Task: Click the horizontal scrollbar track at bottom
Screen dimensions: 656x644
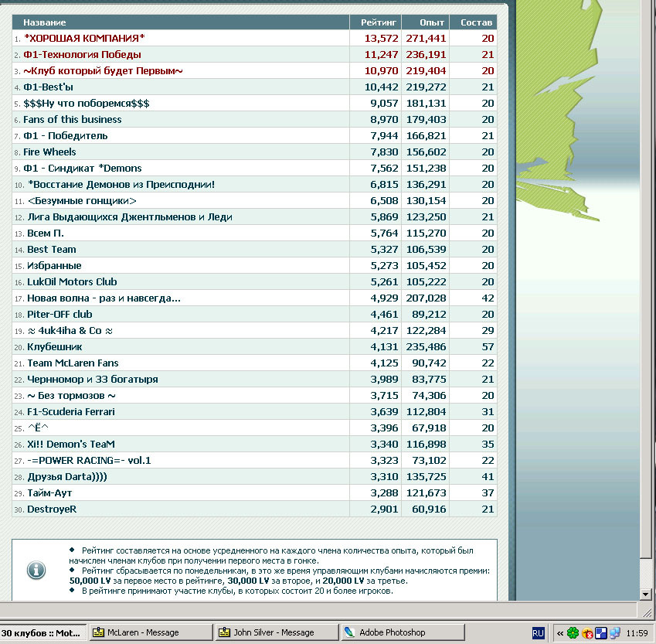Action: 318,610
